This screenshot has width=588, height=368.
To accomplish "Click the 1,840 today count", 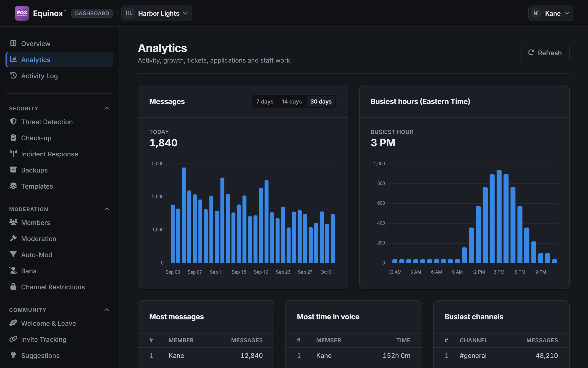I will (x=163, y=143).
